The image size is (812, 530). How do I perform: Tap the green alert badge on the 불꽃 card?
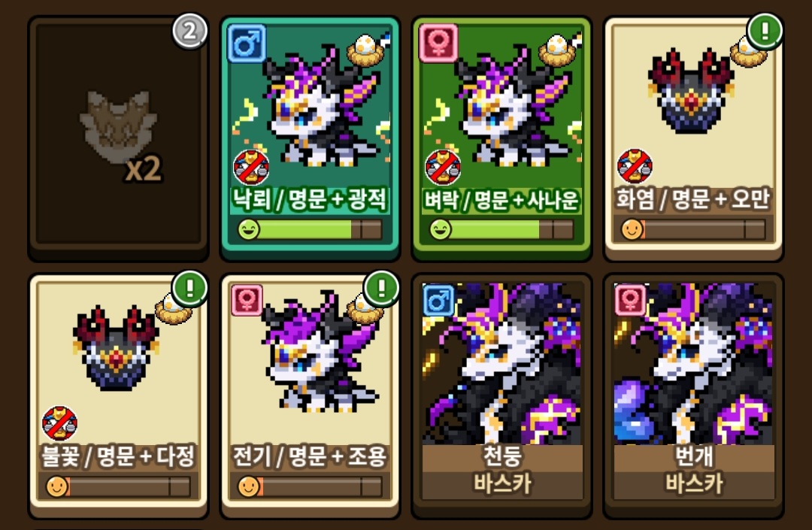[x=190, y=288]
